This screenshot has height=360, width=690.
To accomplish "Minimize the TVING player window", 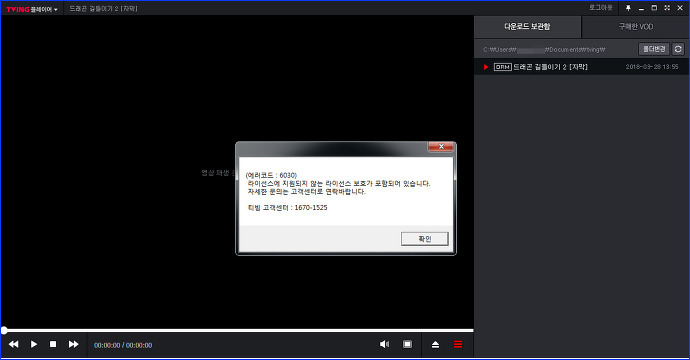I will [x=641, y=8].
